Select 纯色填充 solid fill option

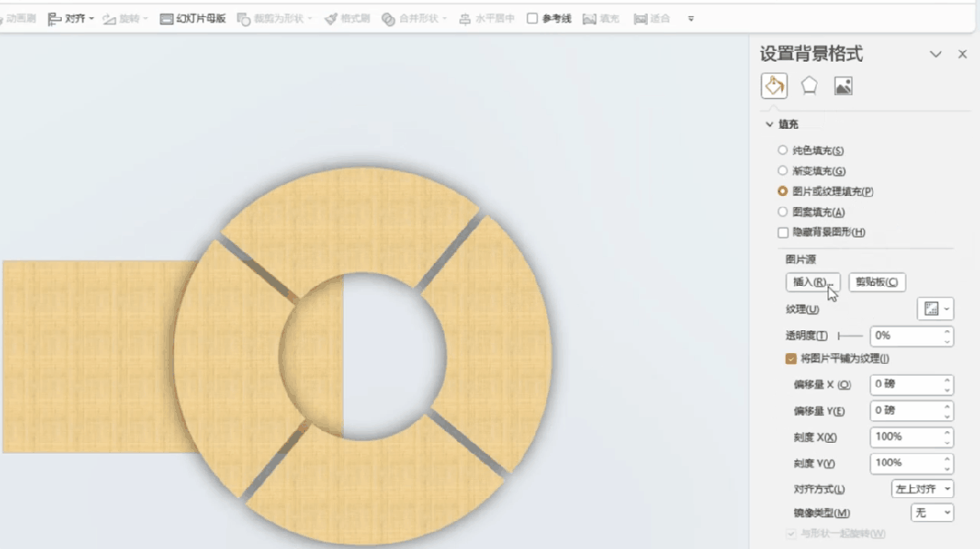click(x=782, y=150)
